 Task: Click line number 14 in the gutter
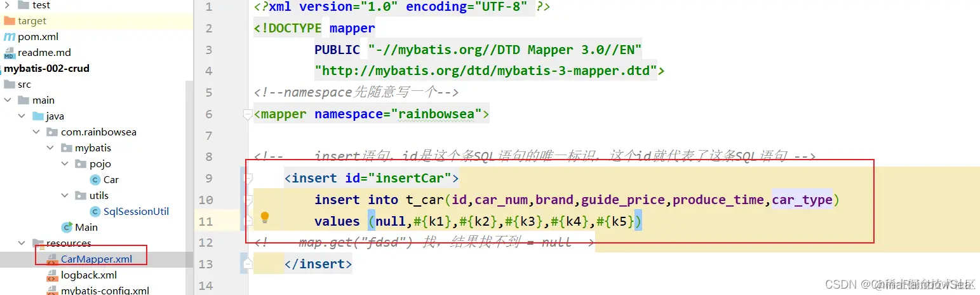[206, 285]
